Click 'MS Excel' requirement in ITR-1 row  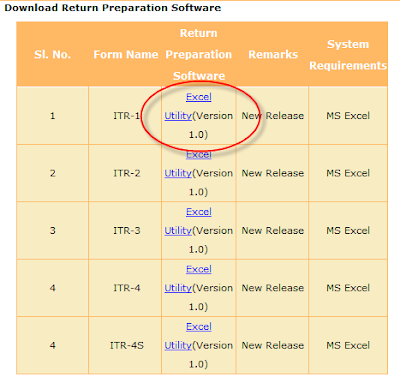pyautogui.click(x=348, y=116)
